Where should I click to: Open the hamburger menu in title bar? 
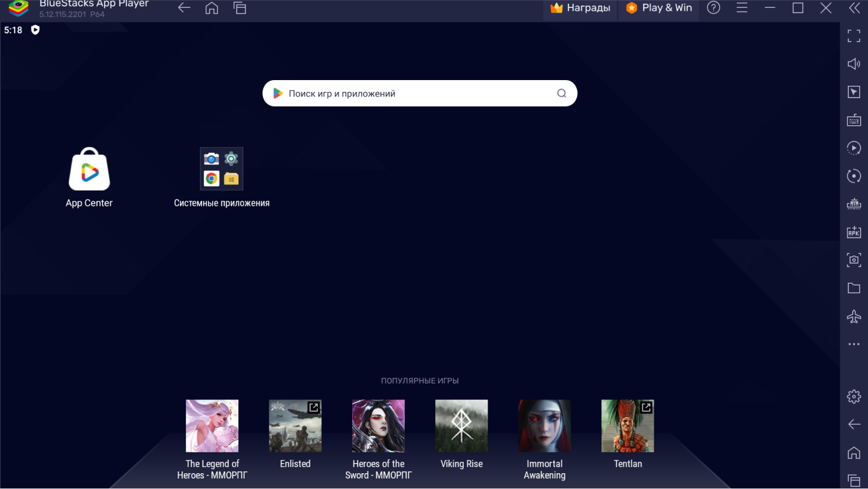pos(742,8)
